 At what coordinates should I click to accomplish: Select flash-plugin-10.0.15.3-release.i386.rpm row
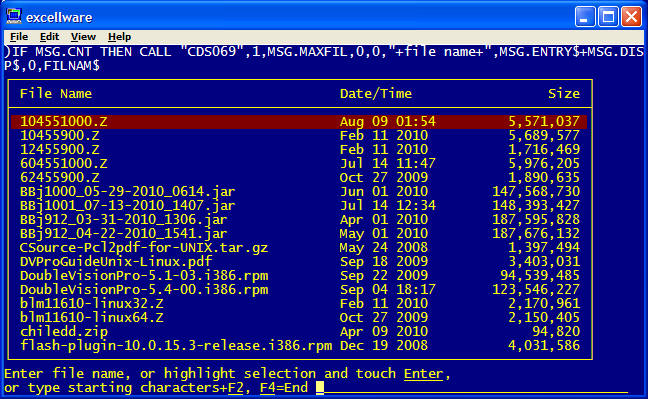tap(299, 346)
